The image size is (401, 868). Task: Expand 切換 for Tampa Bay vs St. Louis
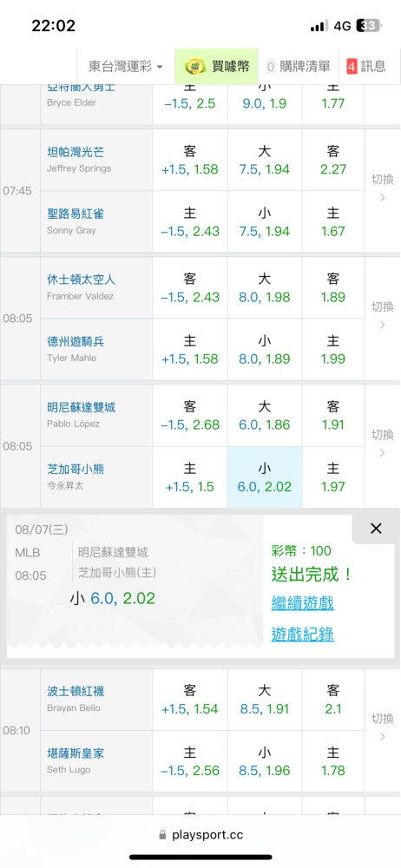click(382, 189)
